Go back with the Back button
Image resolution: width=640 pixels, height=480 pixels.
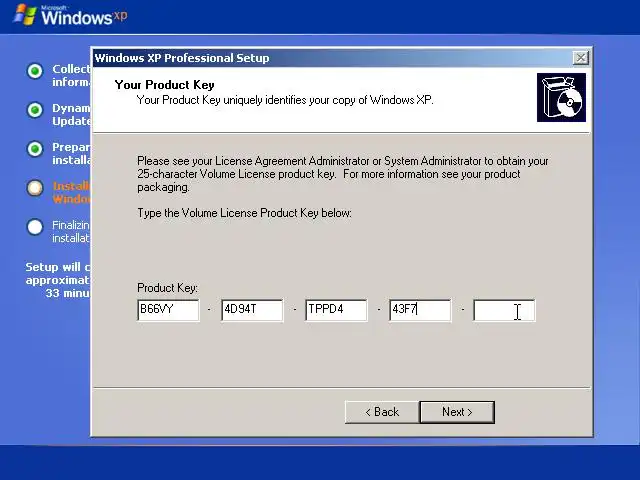[x=382, y=412]
